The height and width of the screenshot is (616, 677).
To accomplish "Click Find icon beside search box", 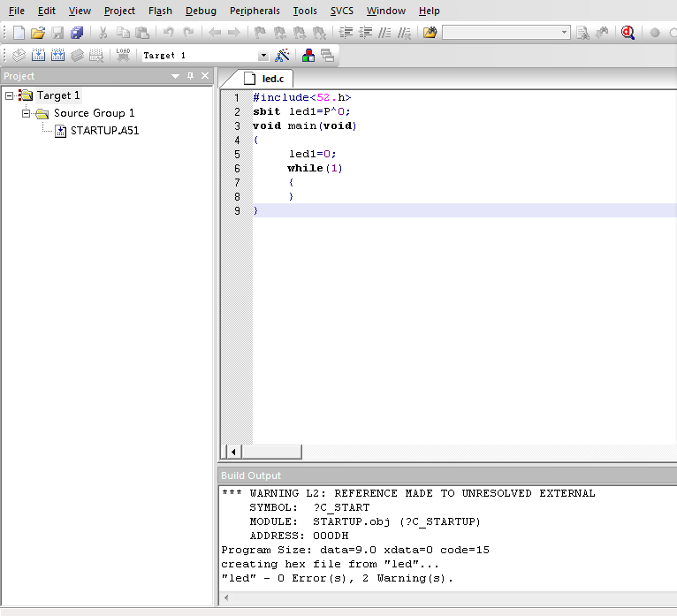I will (x=582, y=33).
